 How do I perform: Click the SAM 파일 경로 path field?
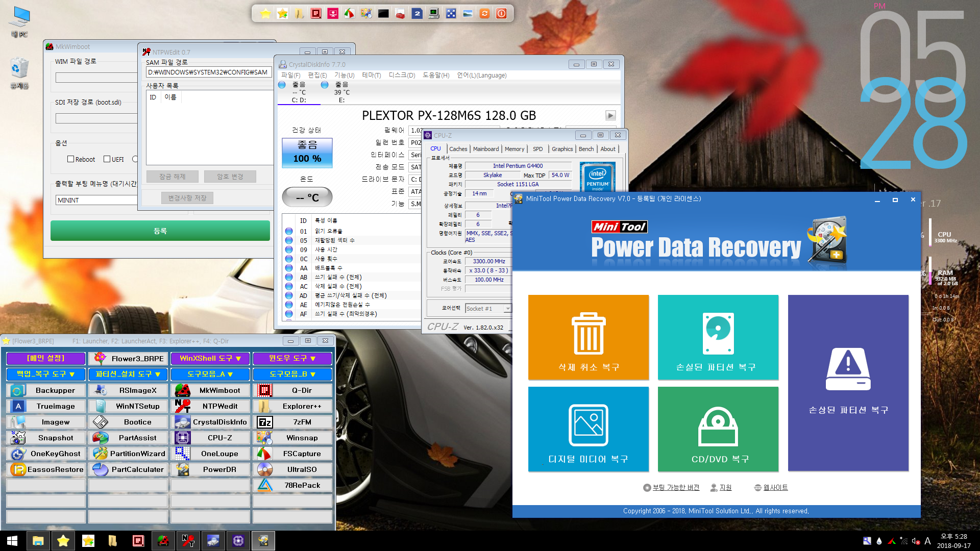(209, 72)
